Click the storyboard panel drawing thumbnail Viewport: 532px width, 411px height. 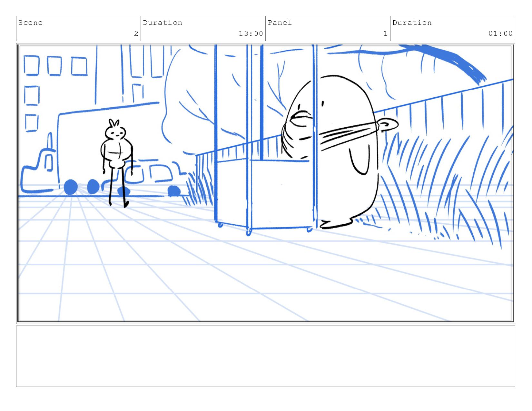(266, 183)
